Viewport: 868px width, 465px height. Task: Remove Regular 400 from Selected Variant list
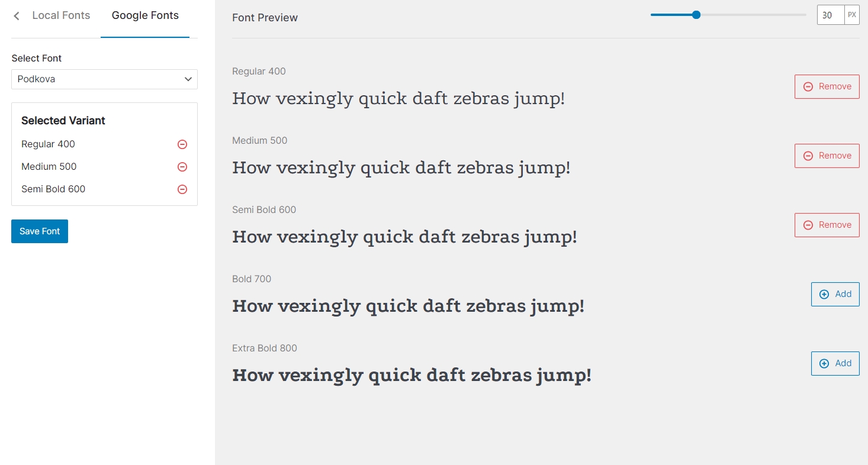click(182, 144)
